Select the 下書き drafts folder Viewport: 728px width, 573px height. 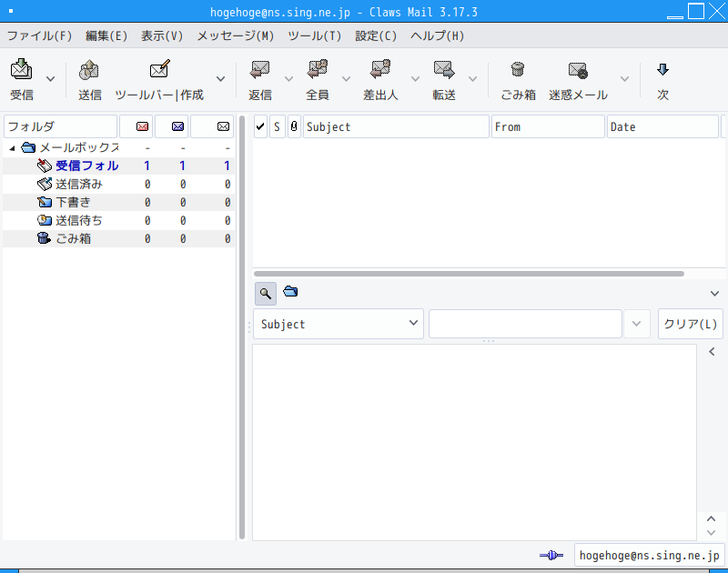point(118,202)
